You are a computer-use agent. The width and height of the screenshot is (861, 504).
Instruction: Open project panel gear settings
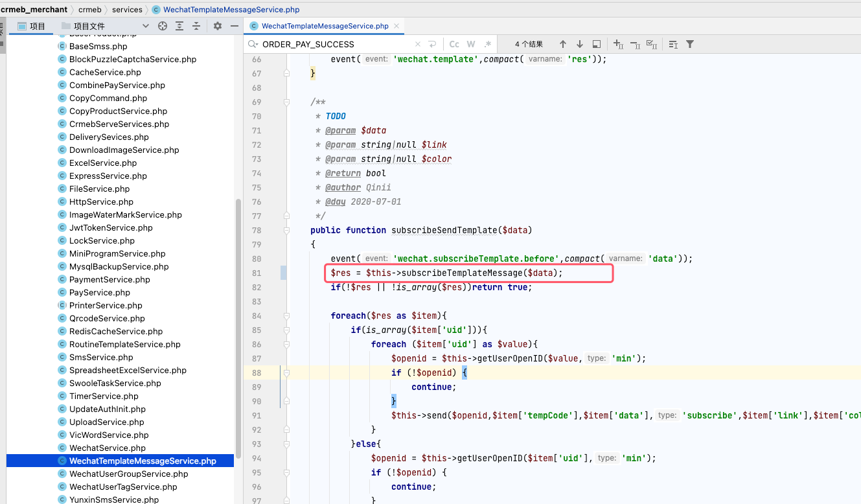[218, 26]
